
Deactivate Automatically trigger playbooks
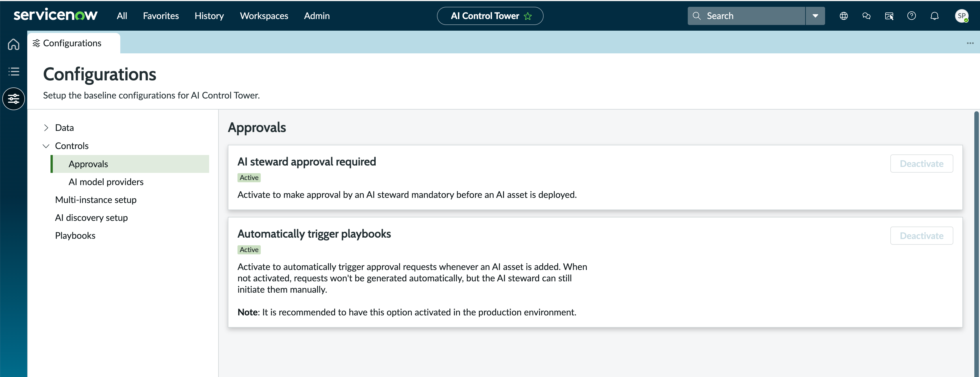coord(922,235)
